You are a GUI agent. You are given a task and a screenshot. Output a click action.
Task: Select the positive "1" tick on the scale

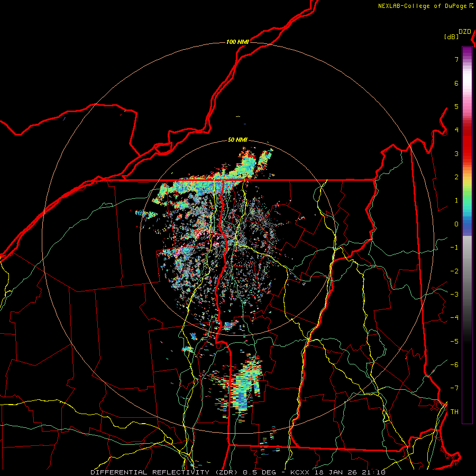click(x=456, y=200)
